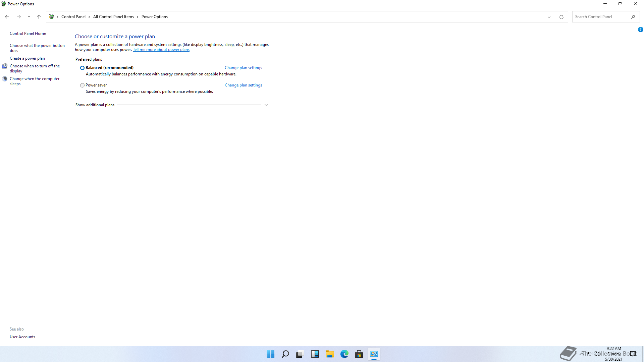Open the Windows Start button
644x362 pixels.
point(270,354)
